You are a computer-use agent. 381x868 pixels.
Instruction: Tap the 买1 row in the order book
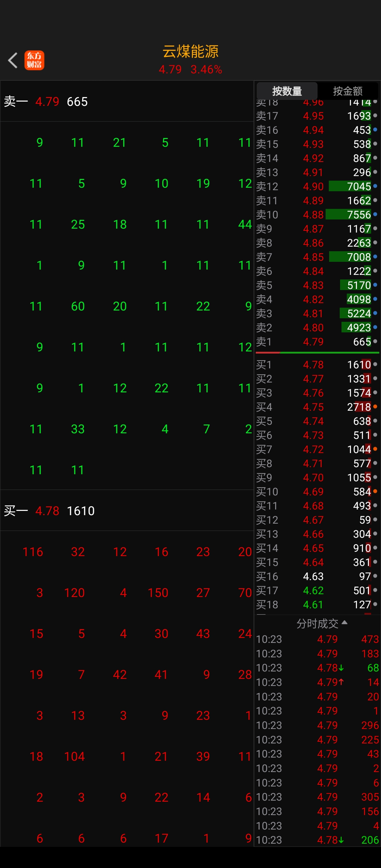317,364
